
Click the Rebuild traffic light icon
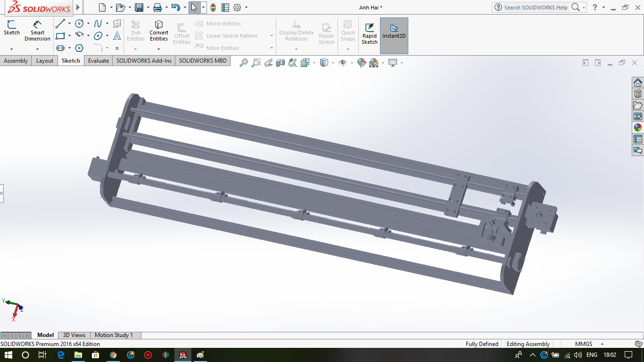(x=213, y=8)
